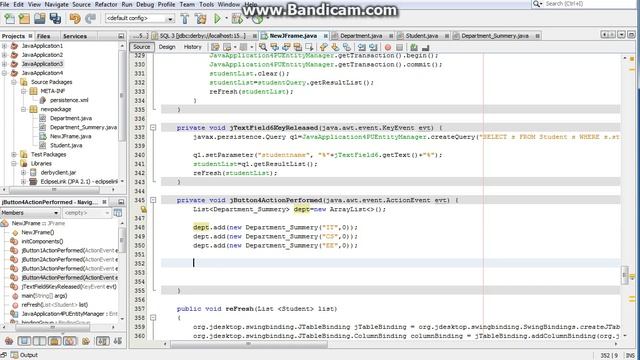Click the Open Project toolbar icon
640x360 pixels.
[x=40, y=18]
